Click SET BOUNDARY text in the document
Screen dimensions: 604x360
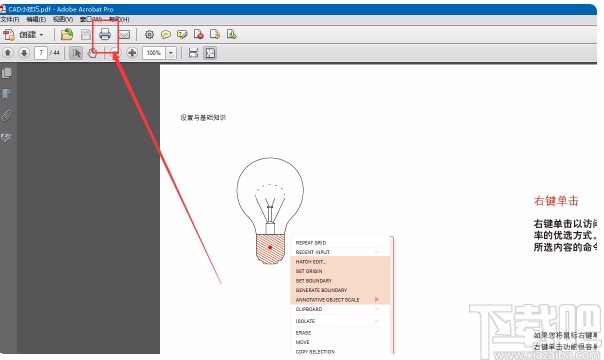point(314,281)
